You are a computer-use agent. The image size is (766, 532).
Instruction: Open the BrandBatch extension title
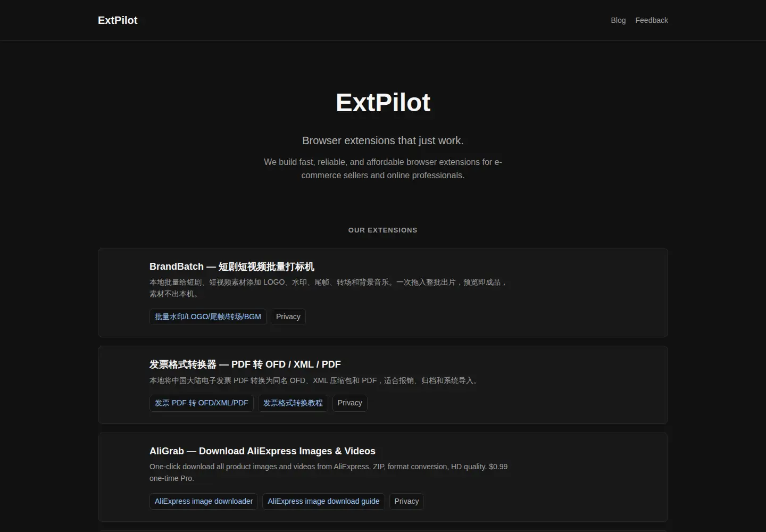(232, 267)
